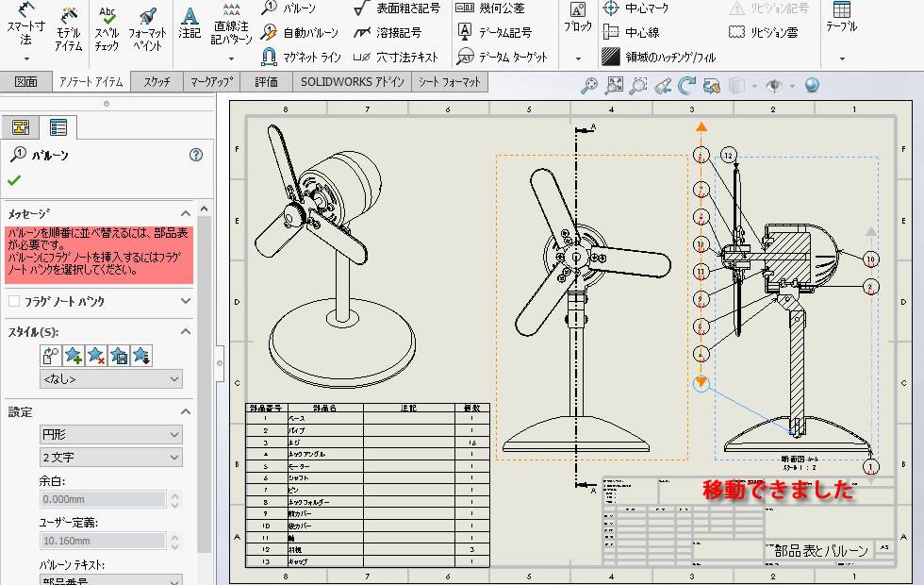Collapse the メッセージ section

tap(186, 213)
